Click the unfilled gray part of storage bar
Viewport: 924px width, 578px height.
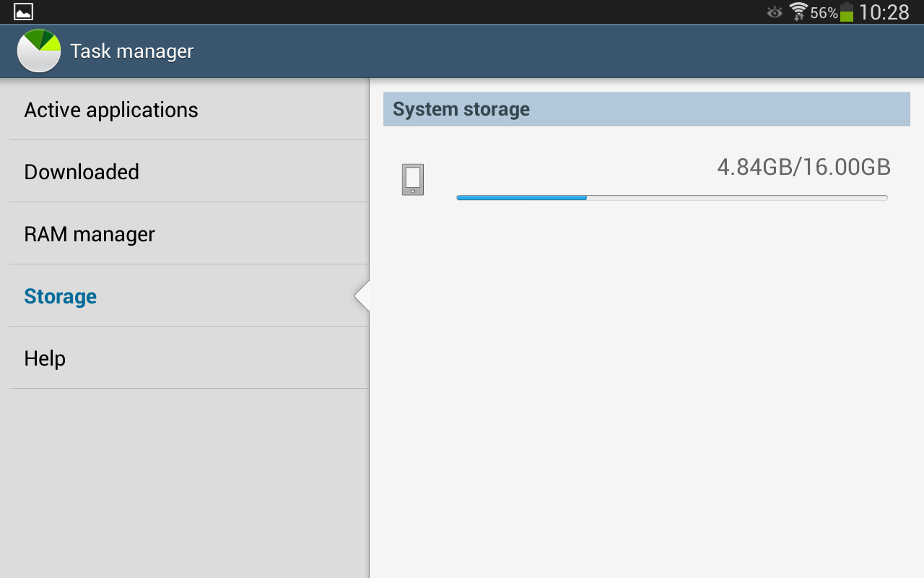(736, 197)
